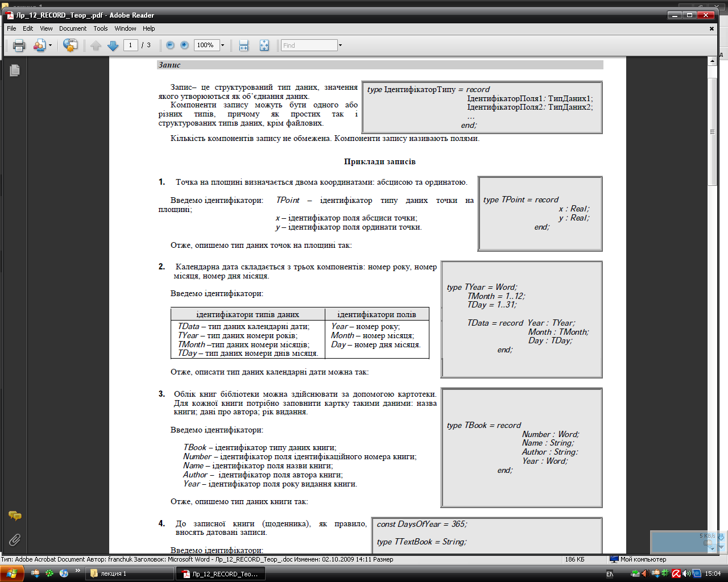The image size is (728, 582).
Task: Click the vertical scrollbar up arrow
Action: pyautogui.click(x=712, y=61)
